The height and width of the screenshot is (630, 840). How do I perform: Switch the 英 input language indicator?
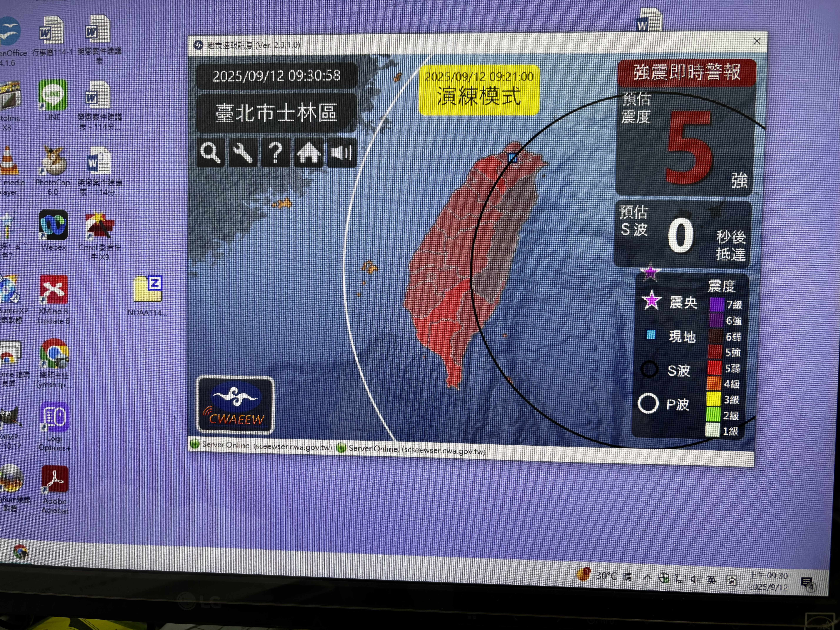[x=712, y=580]
